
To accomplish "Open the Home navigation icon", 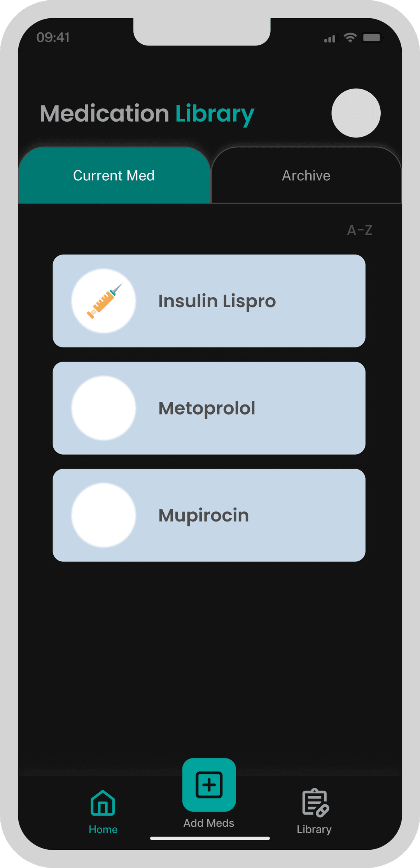I will (103, 803).
